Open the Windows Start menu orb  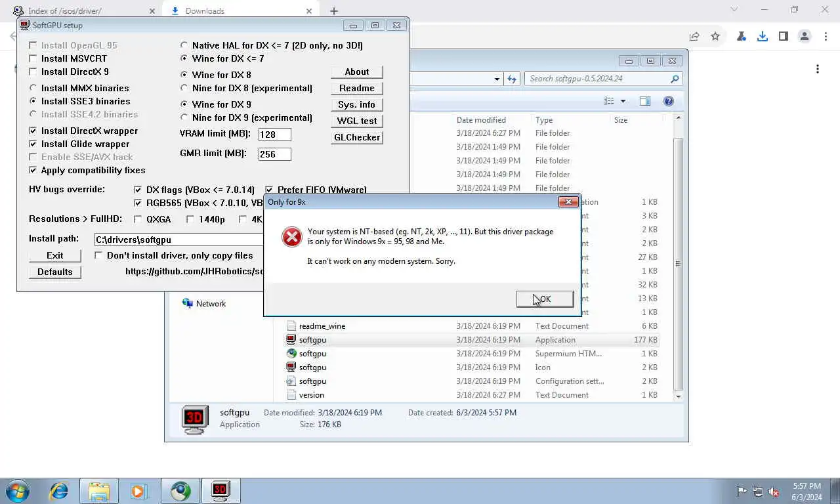click(x=18, y=491)
